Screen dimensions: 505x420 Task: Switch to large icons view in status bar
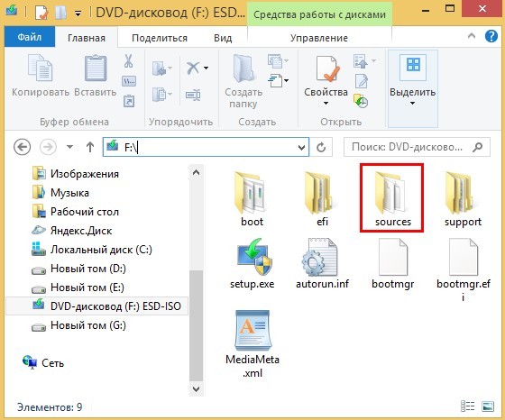[488, 406]
